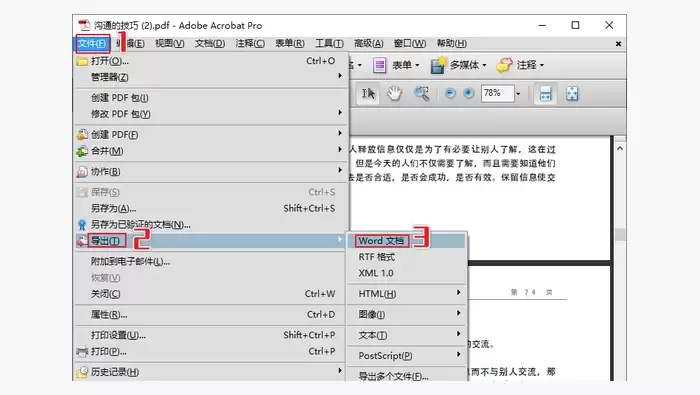Choose 打印(P)... menu entry

[x=211, y=352]
